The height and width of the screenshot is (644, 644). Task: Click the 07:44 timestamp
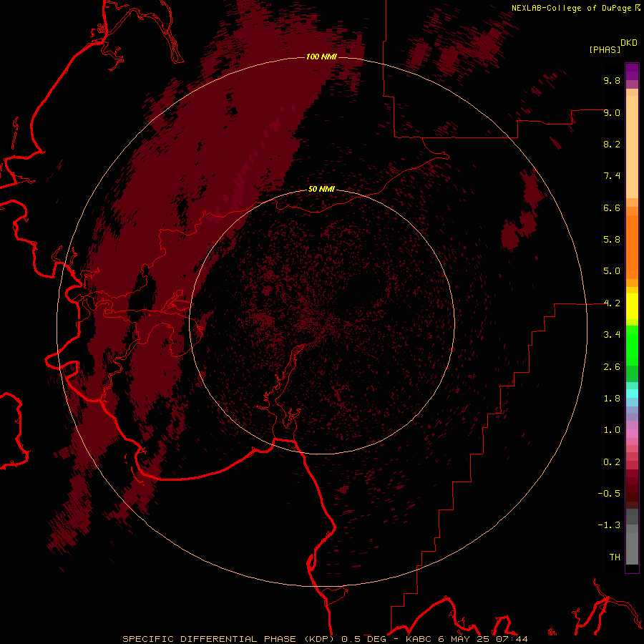tap(512, 639)
